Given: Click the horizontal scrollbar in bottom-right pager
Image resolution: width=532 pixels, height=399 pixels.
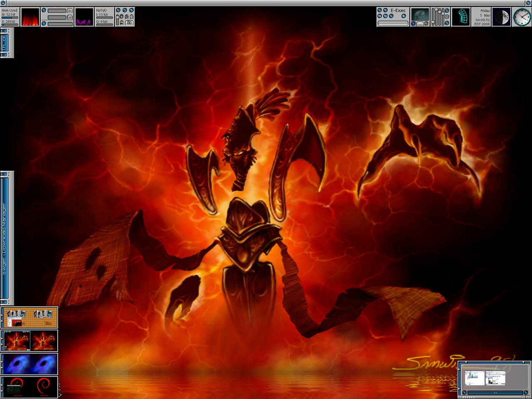Looking at the screenshot, I should pos(495,393).
